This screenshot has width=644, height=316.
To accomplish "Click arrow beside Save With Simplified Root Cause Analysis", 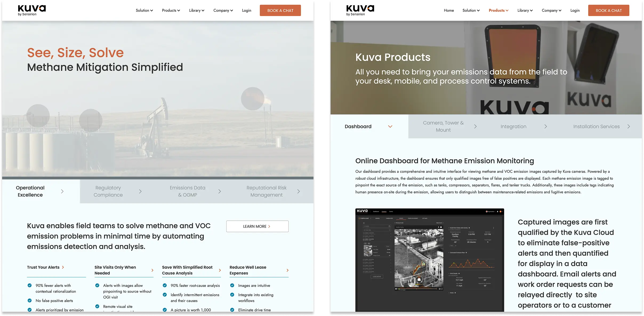I will (x=220, y=270).
